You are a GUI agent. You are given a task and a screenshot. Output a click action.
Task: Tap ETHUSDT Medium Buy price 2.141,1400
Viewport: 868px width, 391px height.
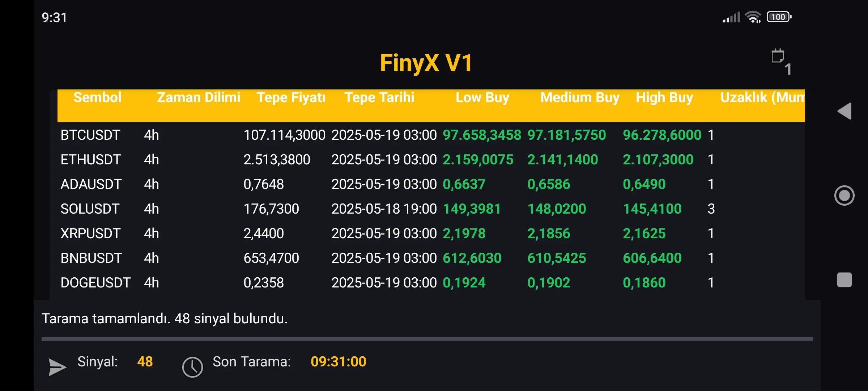coord(562,160)
